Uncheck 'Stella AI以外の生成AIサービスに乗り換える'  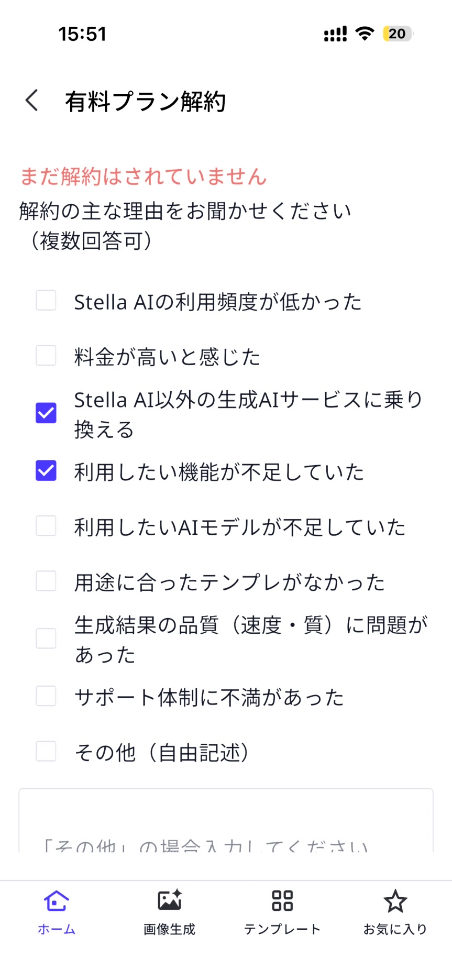[x=46, y=413]
